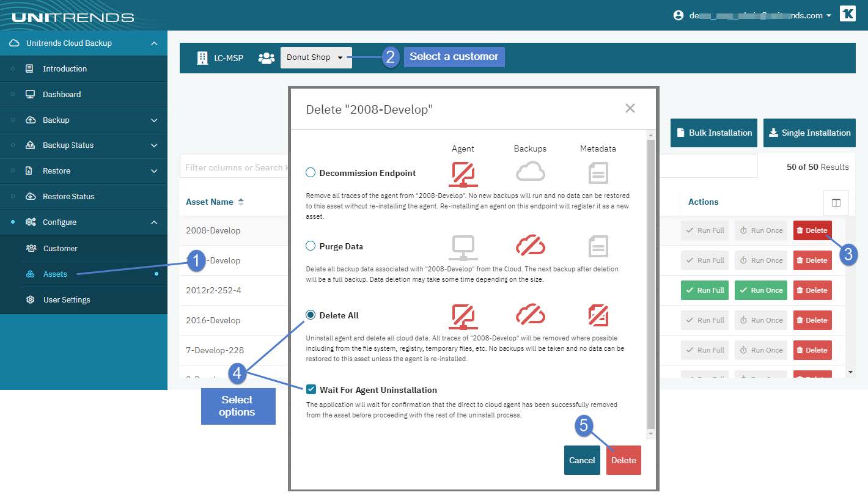Open the Donut Shop customer dropdown
The height and width of the screenshot is (495, 868).
click(x=316, y=57)
